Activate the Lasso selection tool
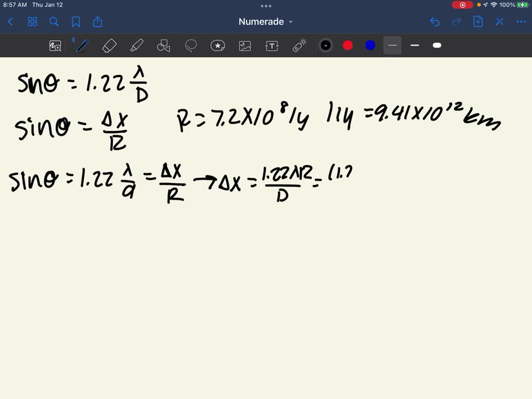 (x=191, y=46)
